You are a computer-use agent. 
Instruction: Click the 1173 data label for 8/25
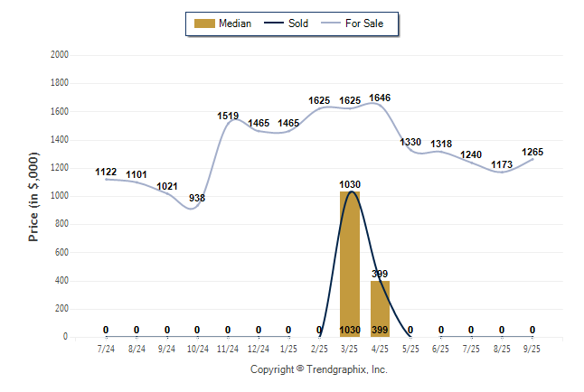(x=502, y=164)
